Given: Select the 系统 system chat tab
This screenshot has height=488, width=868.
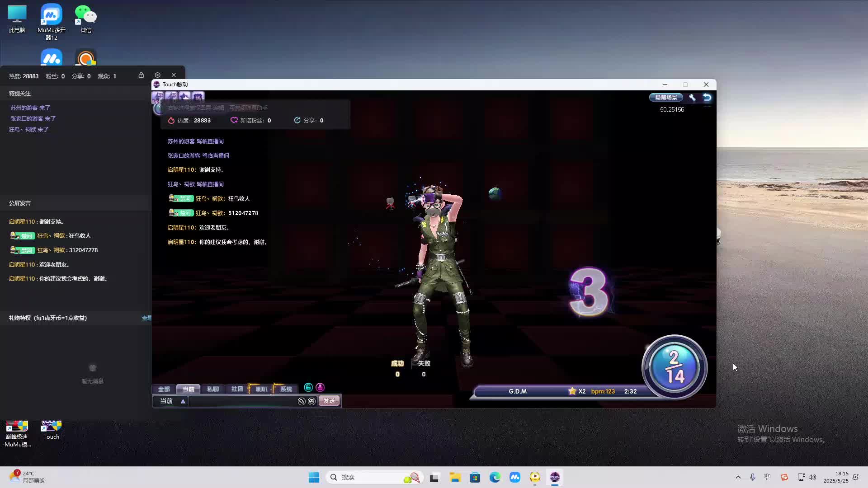Looking at the screenshot, I should point(286,389).
